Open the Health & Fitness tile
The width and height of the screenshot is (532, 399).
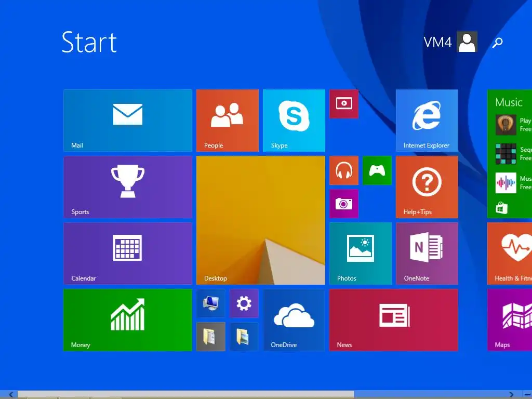coord(510,254)
